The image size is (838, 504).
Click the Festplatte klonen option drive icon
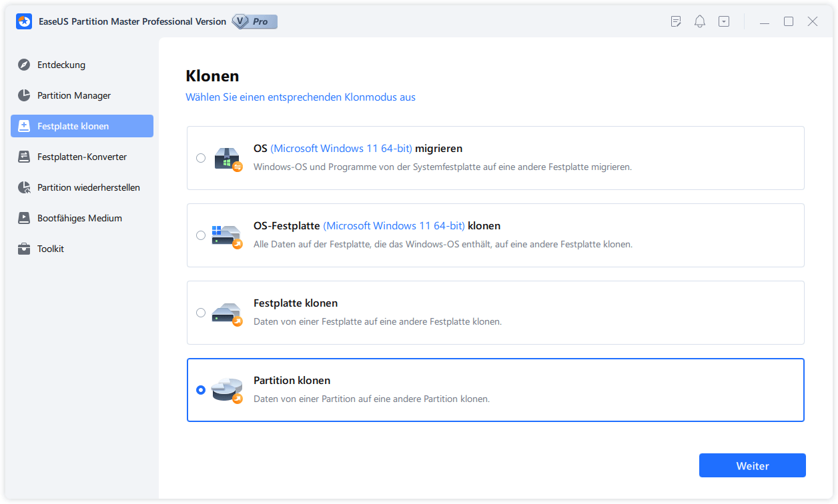[x=228, y=313]
